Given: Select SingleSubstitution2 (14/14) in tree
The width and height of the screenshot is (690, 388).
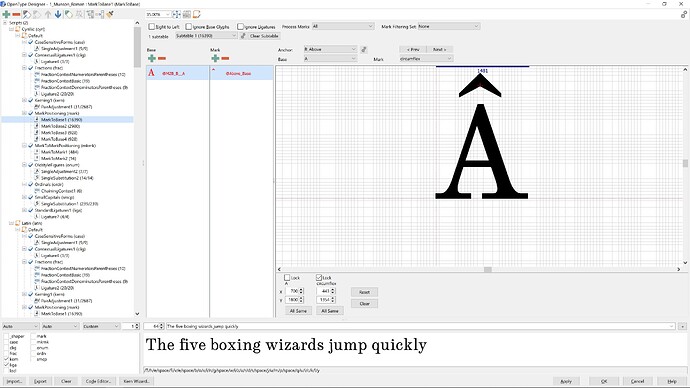Looking at the screenshot, I should pyautogui.click(x=67, y=178).
